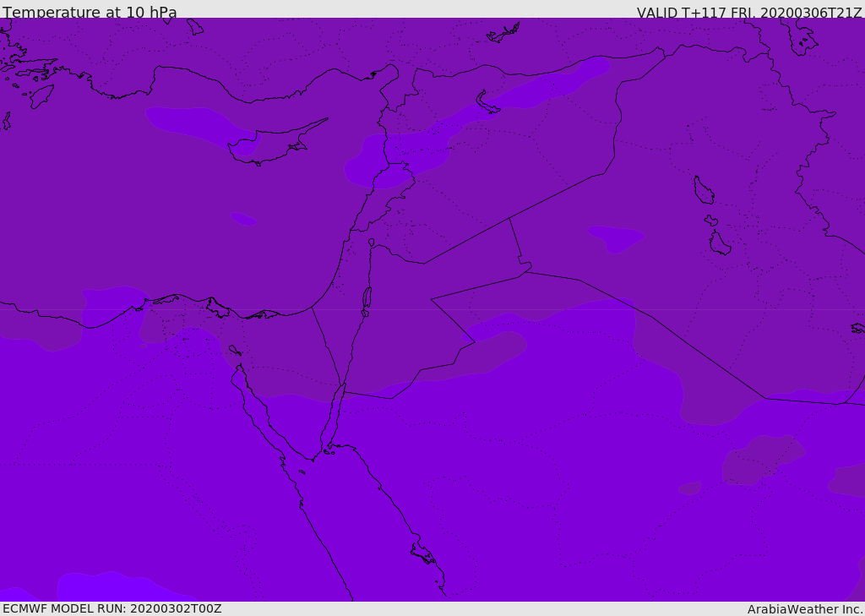Click the small light patch in western Iraq

tap(617, 237)
